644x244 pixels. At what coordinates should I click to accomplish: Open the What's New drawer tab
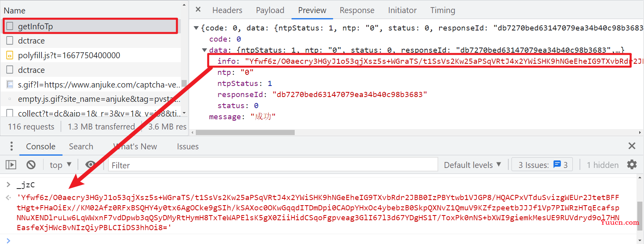point(135,147)
